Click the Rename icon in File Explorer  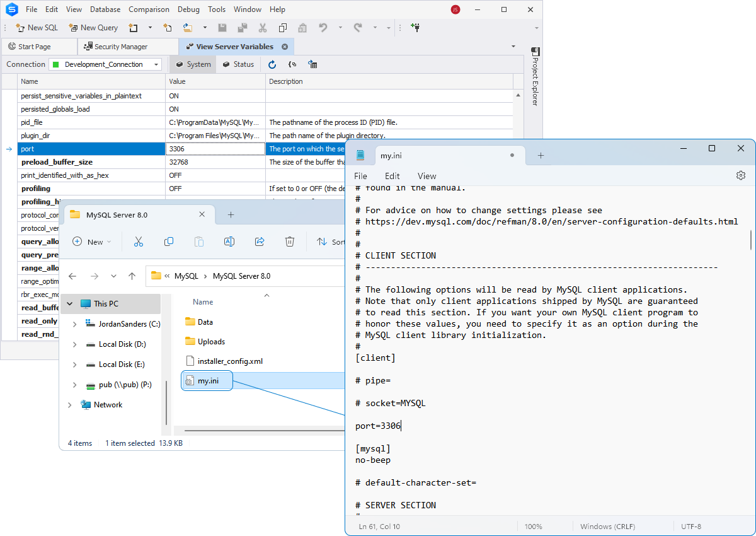(x=229, y=242)
